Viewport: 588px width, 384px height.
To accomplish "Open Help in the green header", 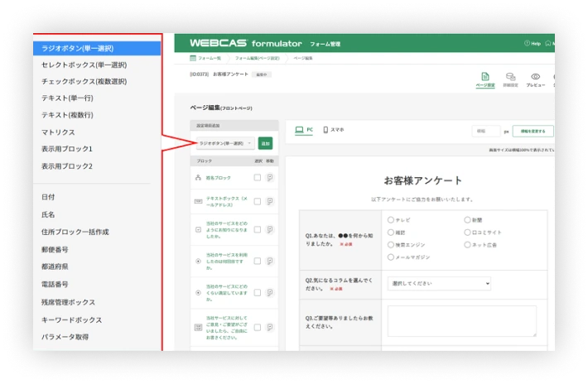I will pyautogui.click(x=533, y=44).
